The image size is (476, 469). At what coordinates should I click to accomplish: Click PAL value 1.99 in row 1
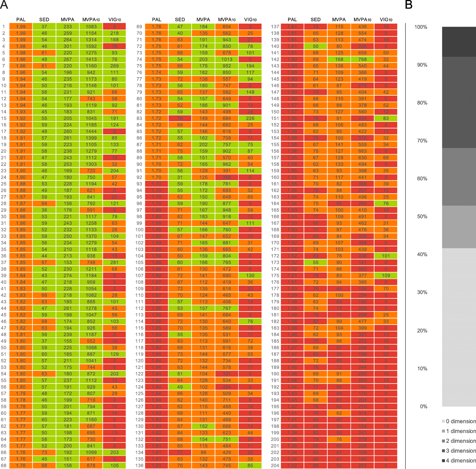click(x=21, y=27)
